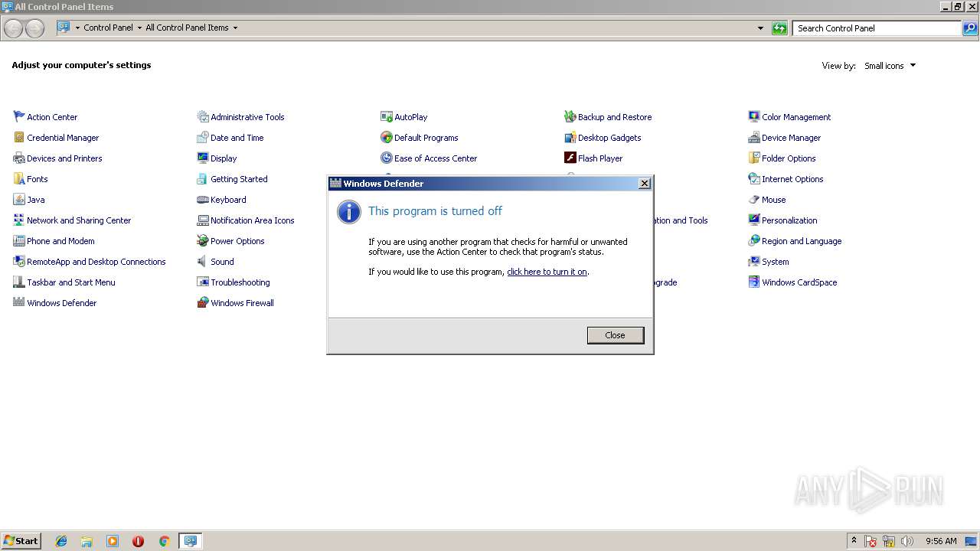Expand the Control Panel breadcrumb arrow
Screen dimensions: 980x551
139,28
